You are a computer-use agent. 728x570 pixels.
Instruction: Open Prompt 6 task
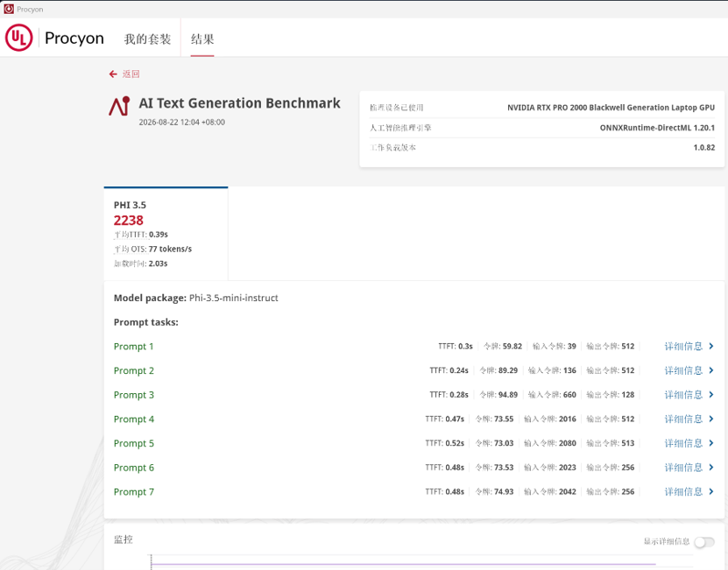[134, 468]
